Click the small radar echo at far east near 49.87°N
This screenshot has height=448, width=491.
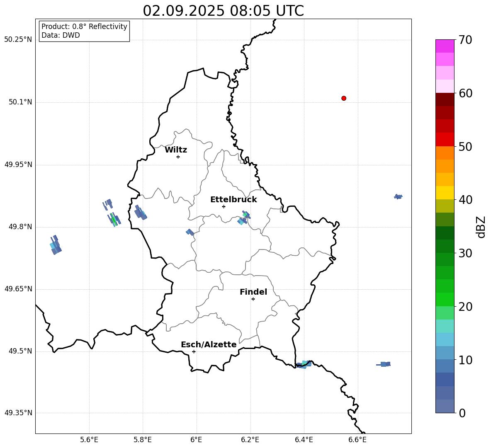398,196
